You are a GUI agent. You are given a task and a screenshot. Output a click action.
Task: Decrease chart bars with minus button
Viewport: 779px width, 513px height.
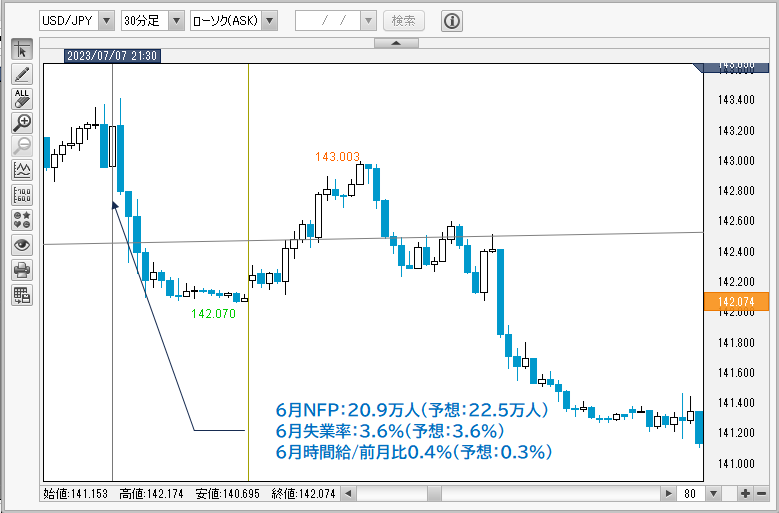coord(761,494)
